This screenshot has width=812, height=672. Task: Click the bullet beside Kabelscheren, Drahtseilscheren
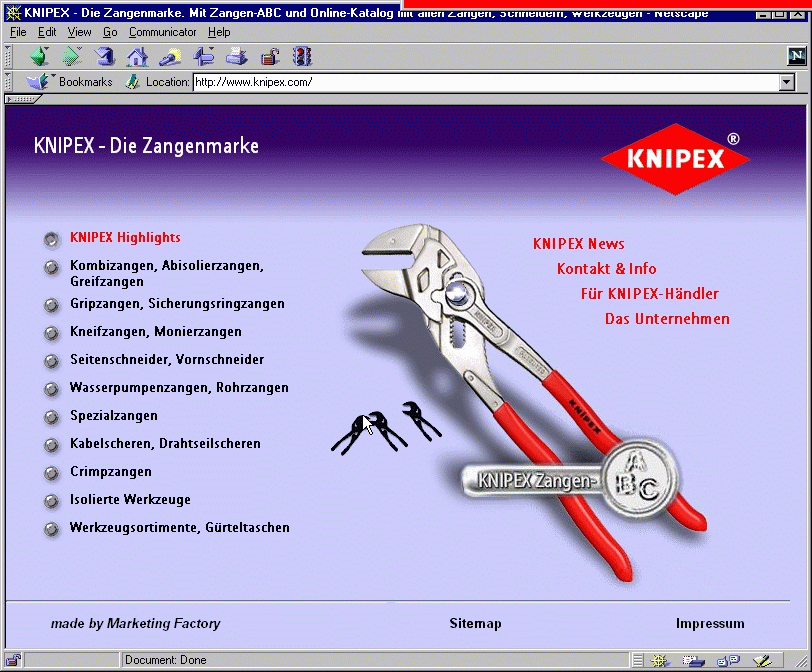(x=52, y=445)
